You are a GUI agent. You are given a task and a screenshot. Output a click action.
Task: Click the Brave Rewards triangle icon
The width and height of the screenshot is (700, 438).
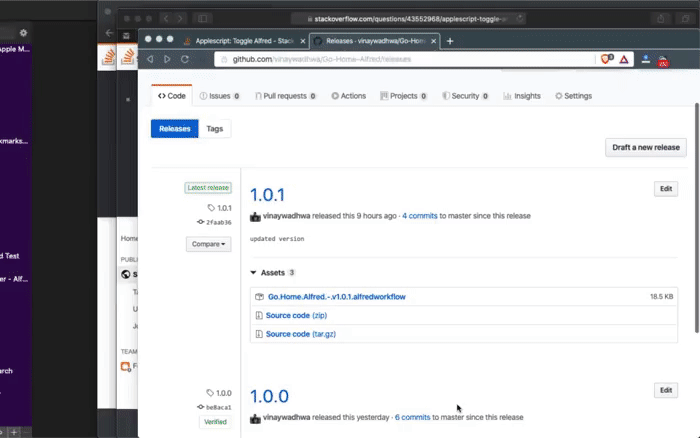pos(624,60)
